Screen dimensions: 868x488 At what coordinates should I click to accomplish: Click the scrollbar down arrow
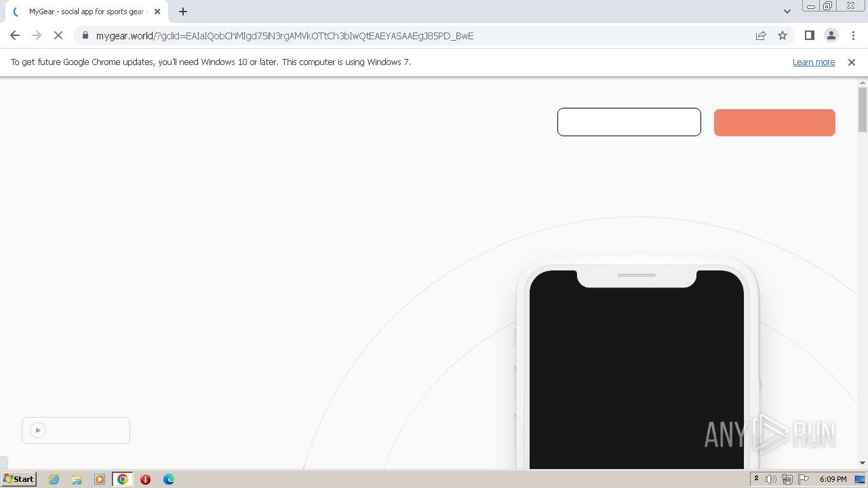tap(863, 463)
